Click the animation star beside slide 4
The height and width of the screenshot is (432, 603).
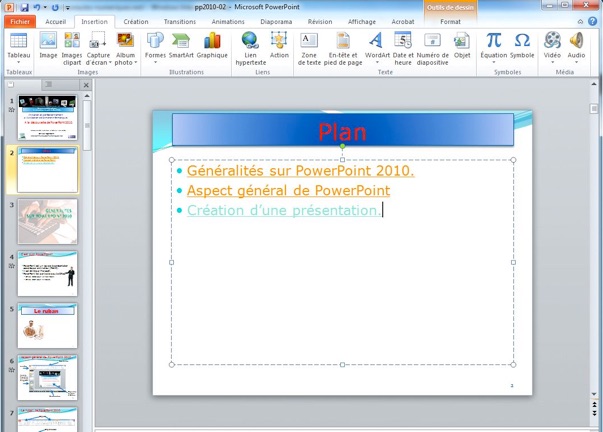click(12, 266)
